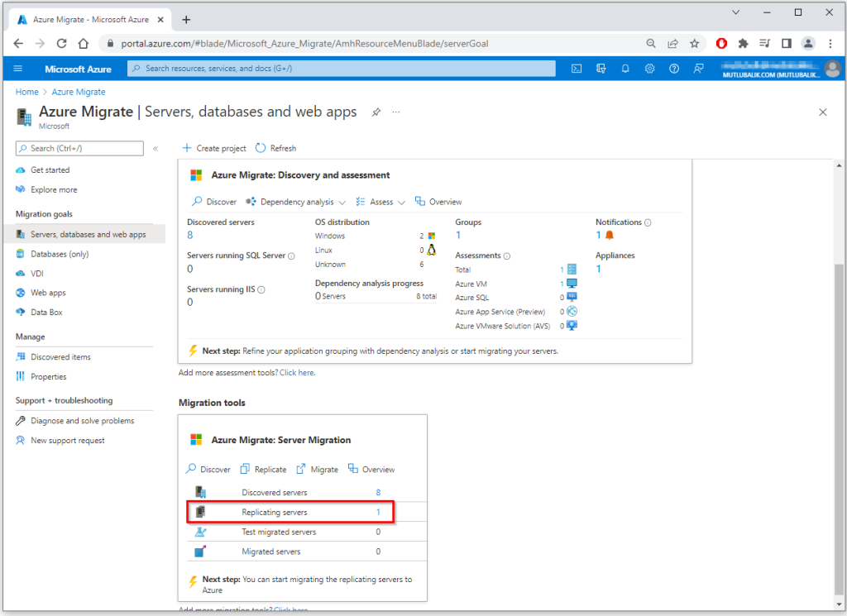Click the add more assessment tools link
This screenshot has width=847, height=616.
(x=297, y=373)
